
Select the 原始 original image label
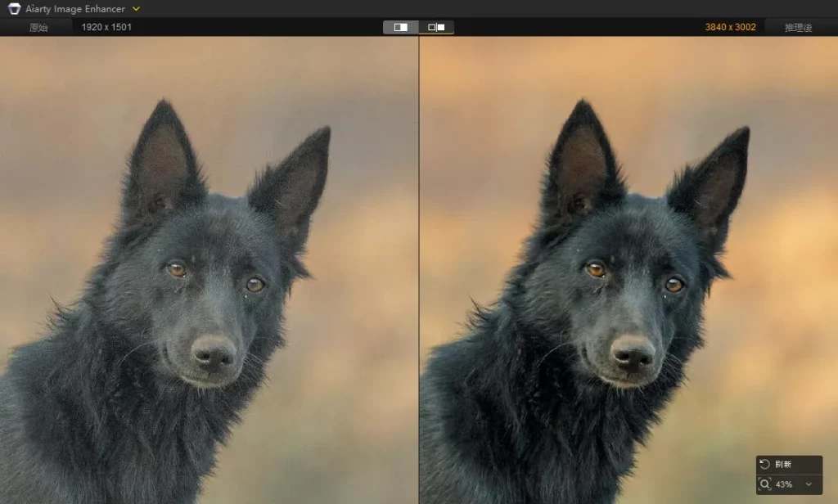[x=38, y=27]
